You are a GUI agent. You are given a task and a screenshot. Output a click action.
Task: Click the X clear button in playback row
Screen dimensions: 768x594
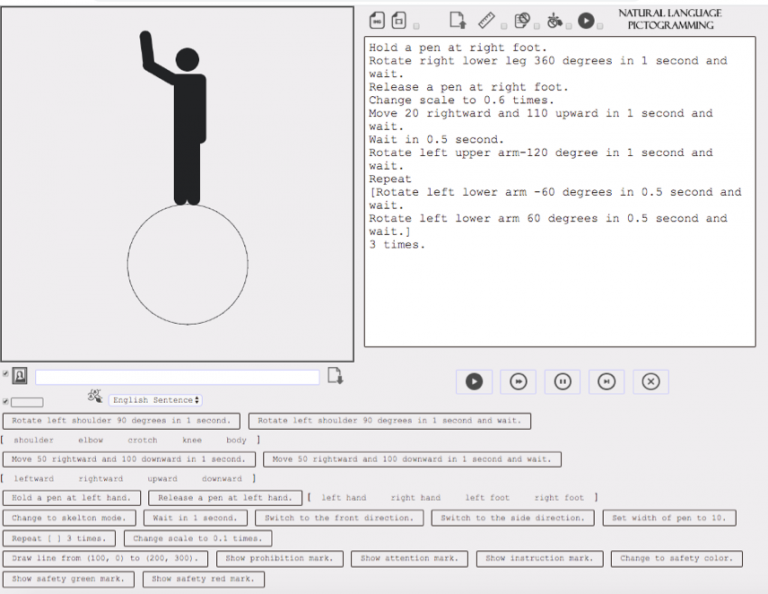(650, 381)
